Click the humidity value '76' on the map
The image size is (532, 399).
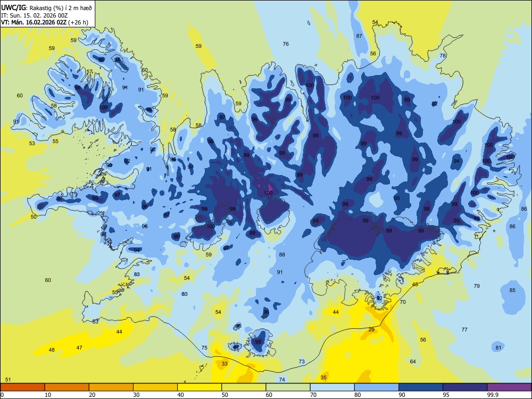point(286,44)
